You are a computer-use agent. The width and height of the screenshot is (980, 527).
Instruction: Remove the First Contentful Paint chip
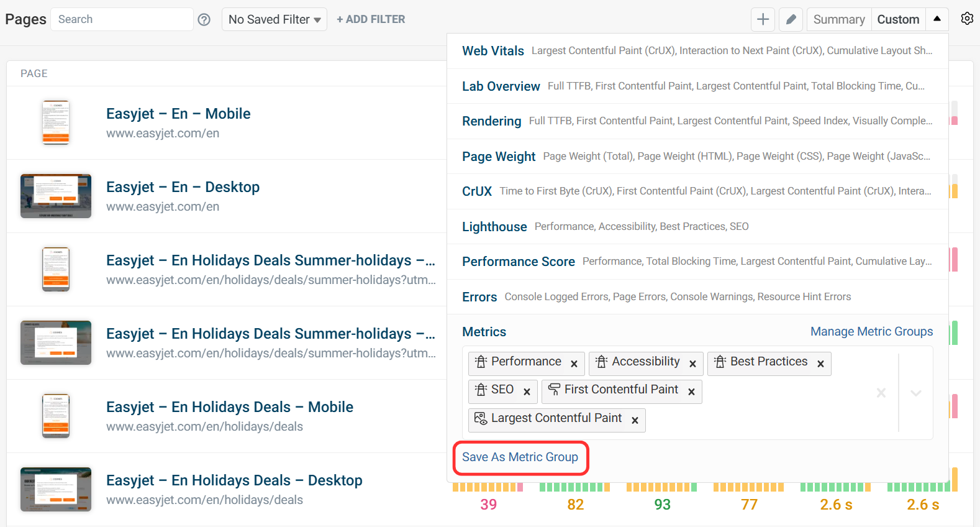tap(691, 392)
